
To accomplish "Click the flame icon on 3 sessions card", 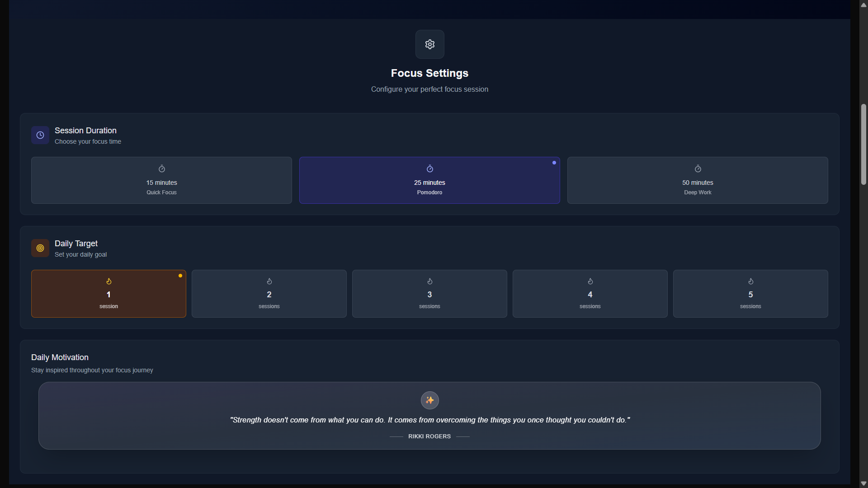I will pos(429,282).
